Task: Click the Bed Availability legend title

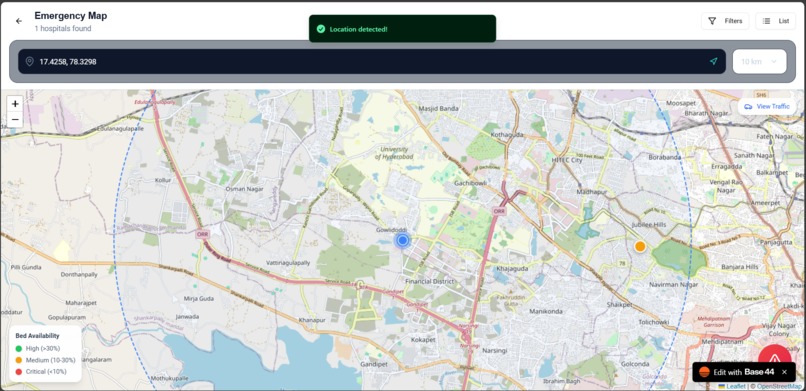Action: pyautogui.click(x=37, y=336)
